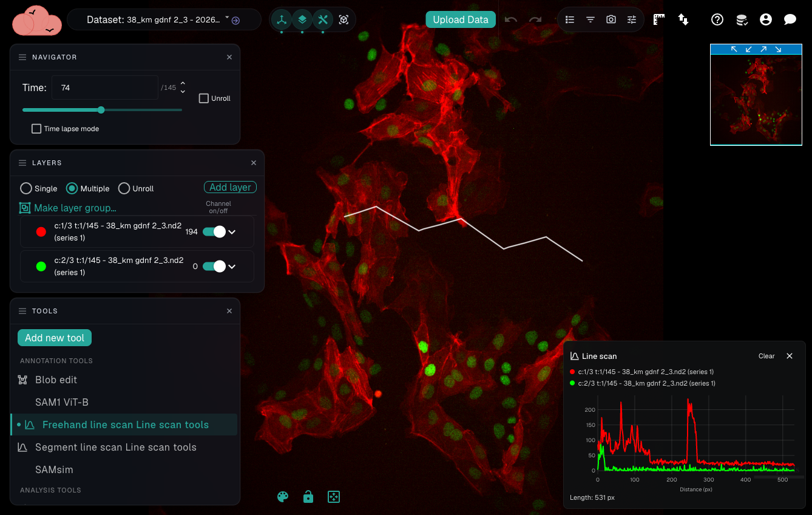
Task: Toggle the lock icon below image
Action: click(x=308, y=497)
